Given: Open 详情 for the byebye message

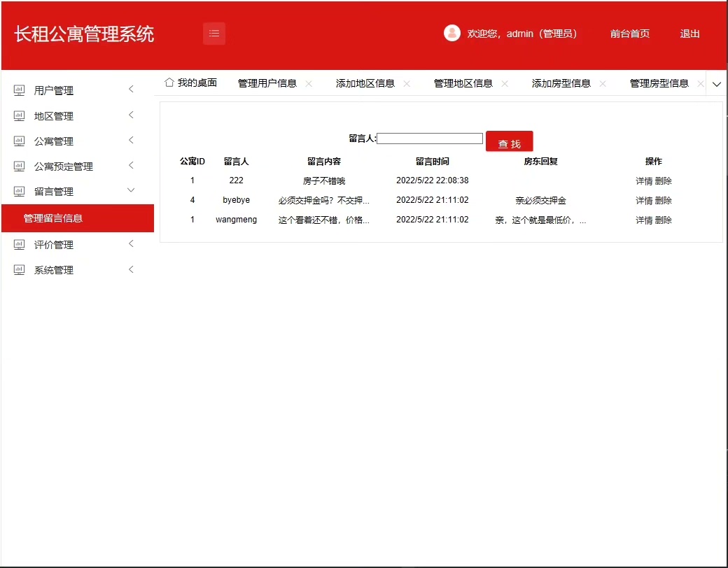Looking at the screenshot, I should click(644, 201).
